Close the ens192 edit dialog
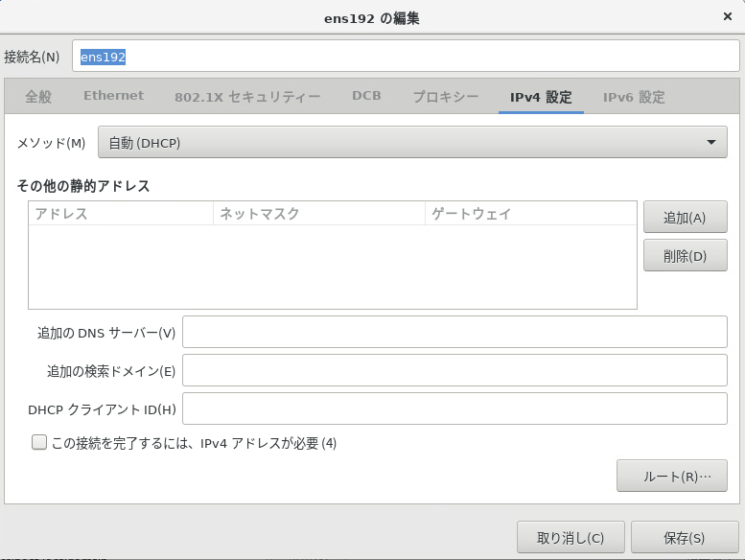 click(x=727, y=16)
